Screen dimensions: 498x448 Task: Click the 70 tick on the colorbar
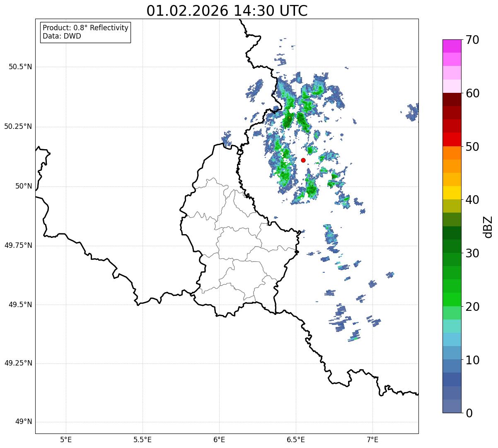point(472,40)
